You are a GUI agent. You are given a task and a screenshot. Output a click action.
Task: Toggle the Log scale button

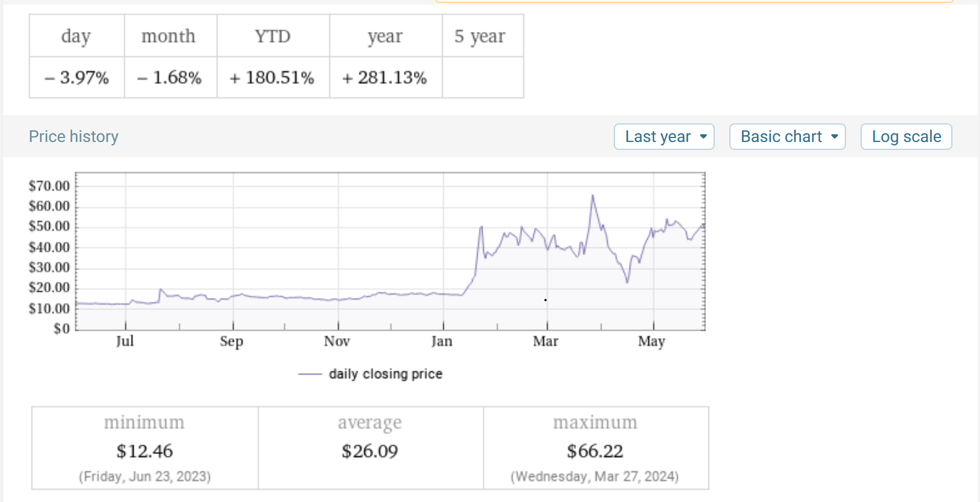pyautogui.click(x=906, y=137)
